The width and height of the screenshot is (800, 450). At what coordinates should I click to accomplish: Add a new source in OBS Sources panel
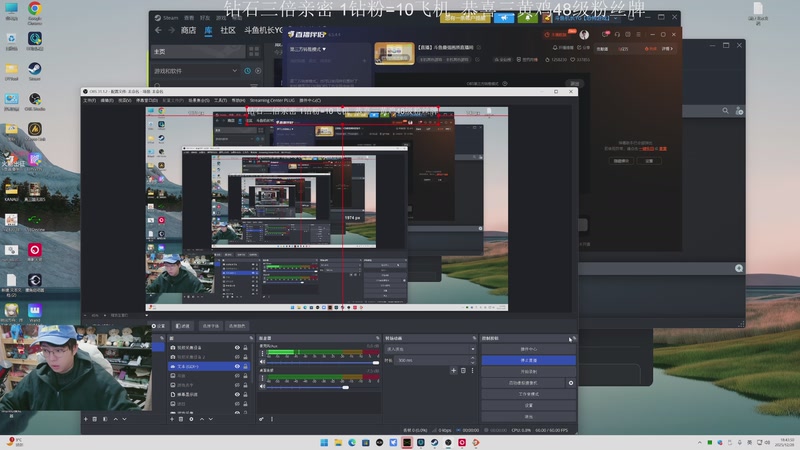coord(172,419)
